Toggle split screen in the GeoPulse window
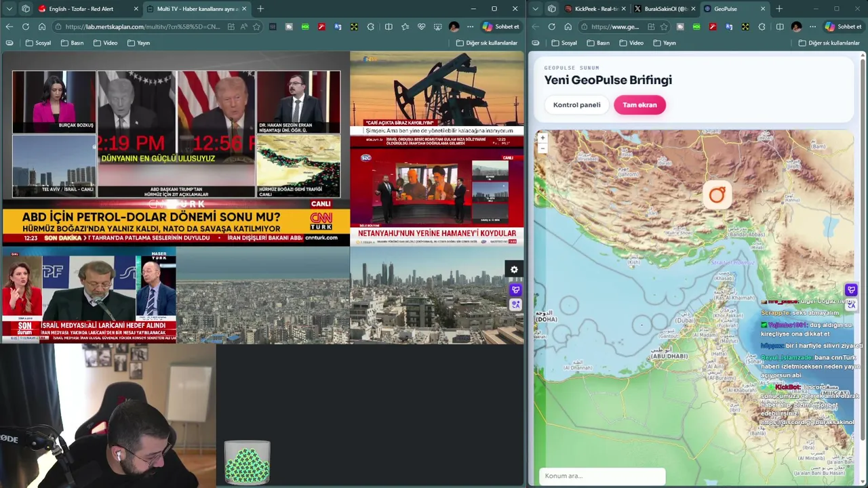The width and height of the screenshot is (868, 488). pyautogui.click(x=780, y=26)
